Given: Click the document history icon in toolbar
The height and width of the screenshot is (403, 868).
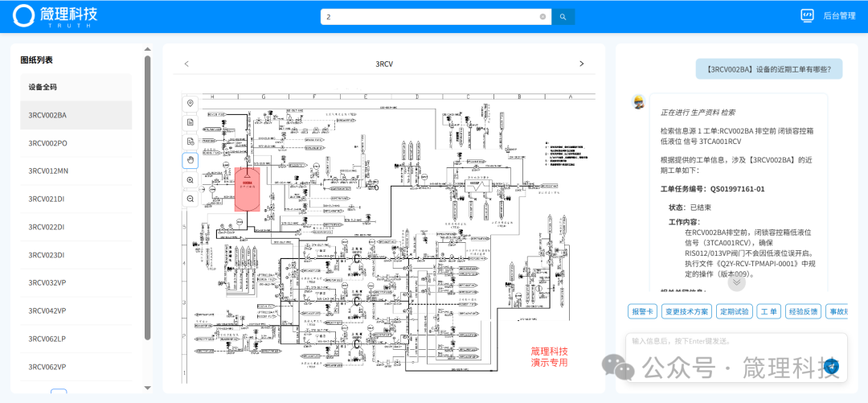Looking at the screenshot, I should coord(190,142).
